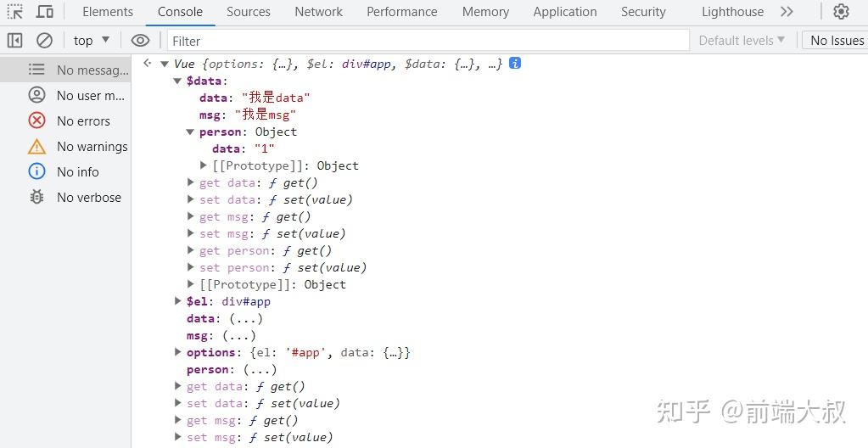Image resolution: width=868 pixels, height=448 pixels.
Task: Show the console sidebar panel icon
Action: 15,40
